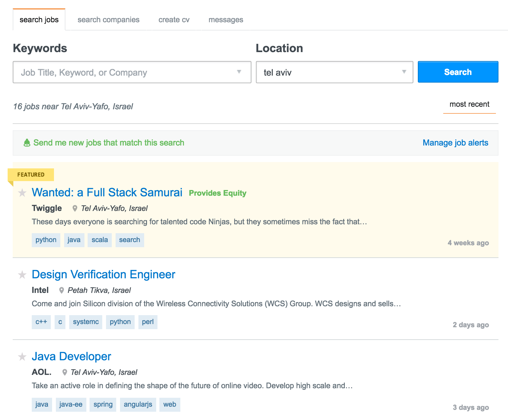
Task: Click the green job alert bell icon
Action: (x=27, y=143)
